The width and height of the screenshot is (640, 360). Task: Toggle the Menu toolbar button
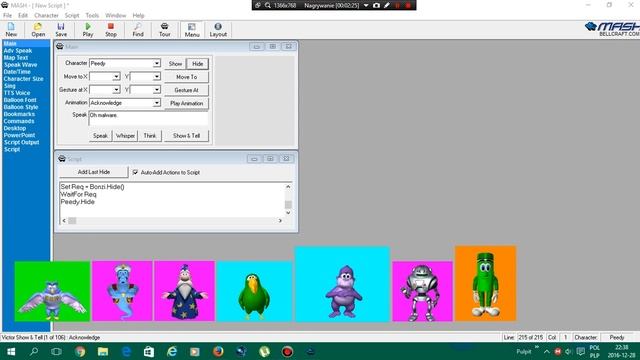click(x=192, y=30)
